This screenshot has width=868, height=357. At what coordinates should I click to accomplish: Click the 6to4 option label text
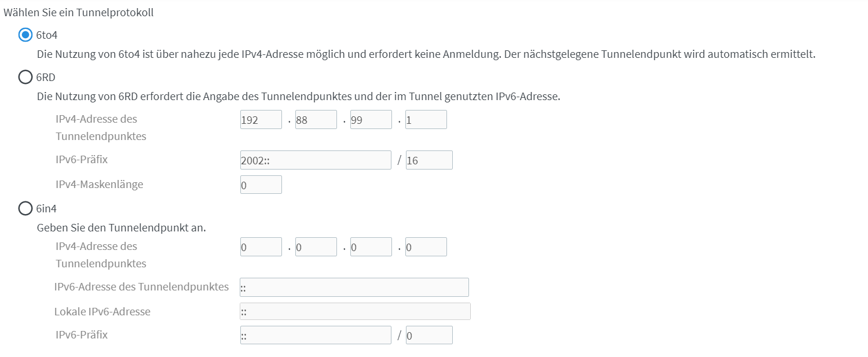pyautogui.click(x=47, y=35)
